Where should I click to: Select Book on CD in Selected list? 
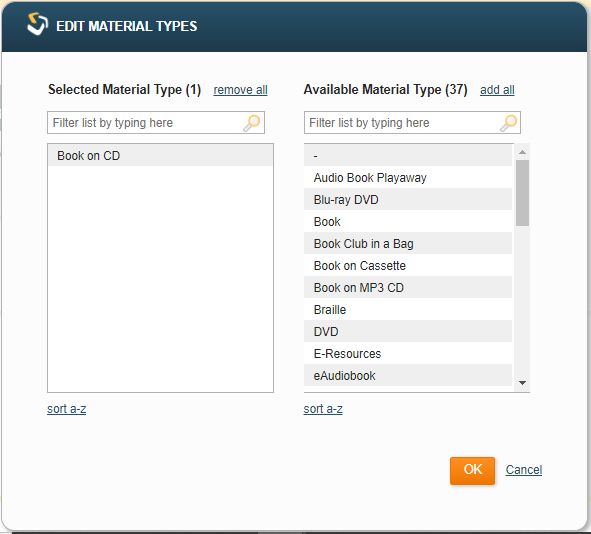click(x=161, y=155)
